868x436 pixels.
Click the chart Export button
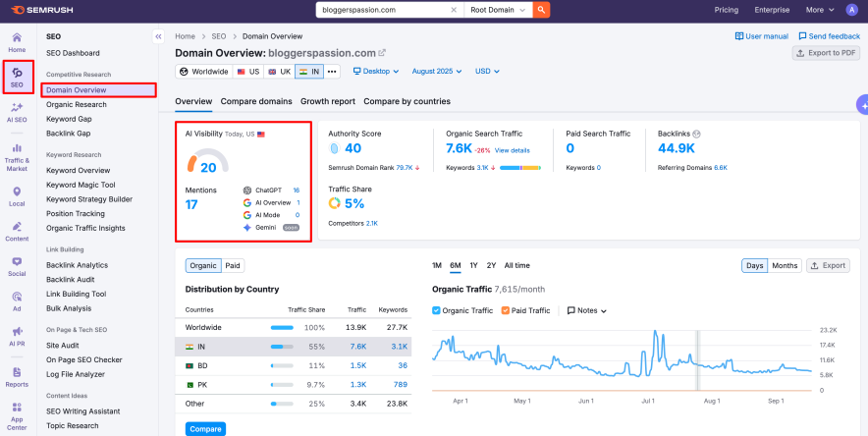pos(828,265)
